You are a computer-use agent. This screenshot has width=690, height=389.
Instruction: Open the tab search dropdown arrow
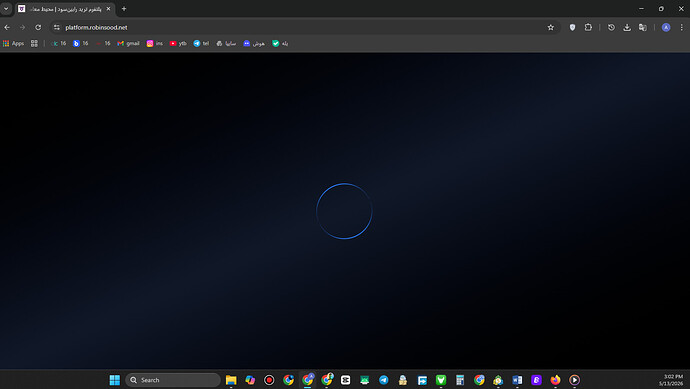coord(6,9)
